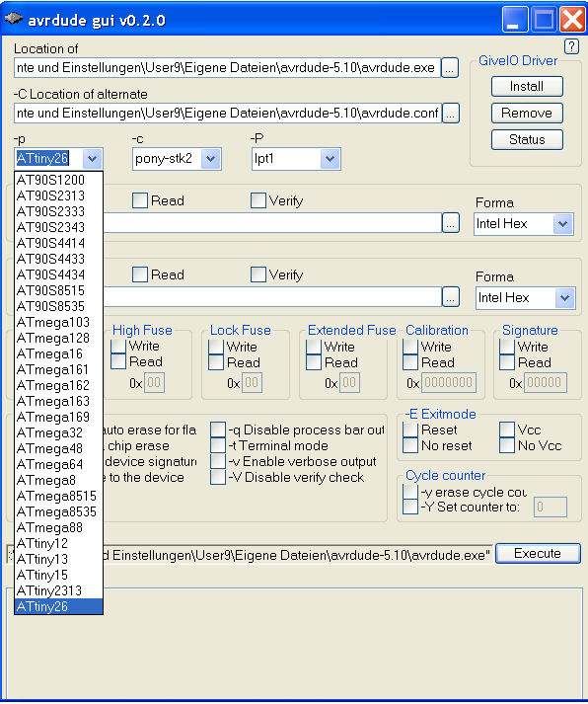Check Extended Fuse Read checkbox
Screen dimensions: 588x704
314,362
